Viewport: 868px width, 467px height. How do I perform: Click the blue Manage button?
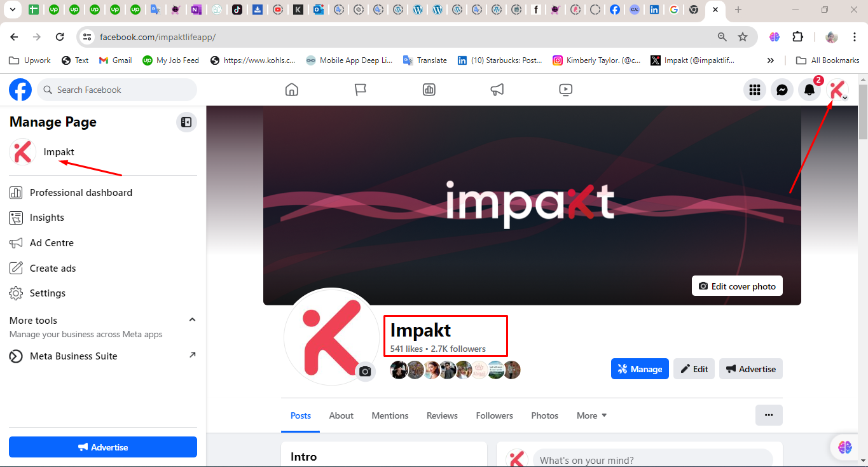[640, 369]
